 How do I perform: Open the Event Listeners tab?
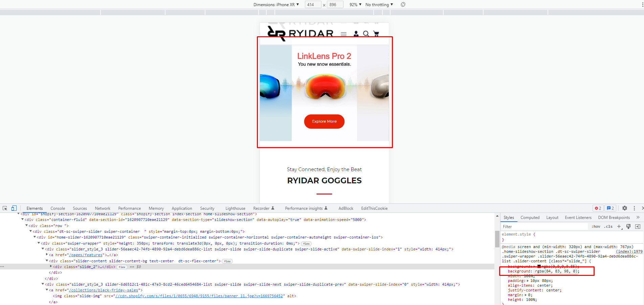click(578, 218)
